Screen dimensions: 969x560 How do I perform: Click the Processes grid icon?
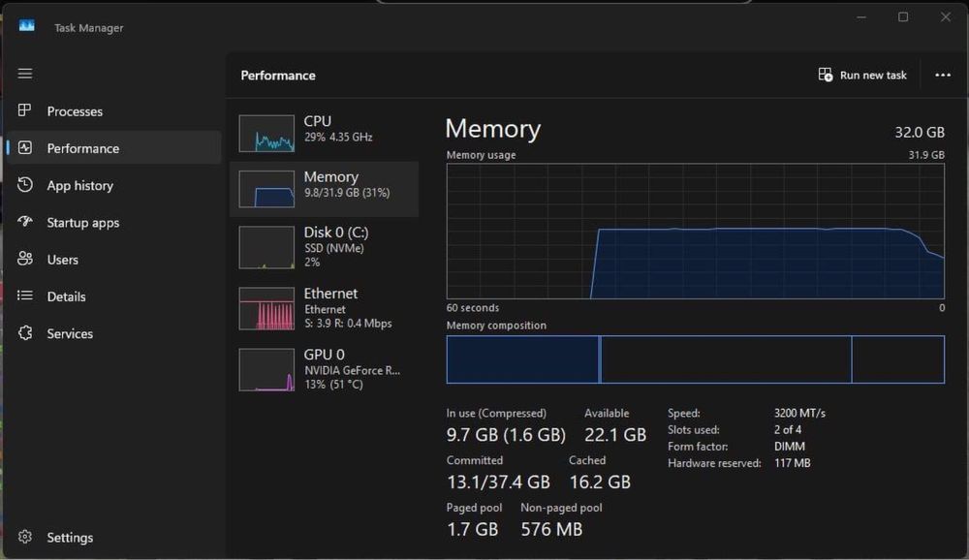tap(25, 111)
